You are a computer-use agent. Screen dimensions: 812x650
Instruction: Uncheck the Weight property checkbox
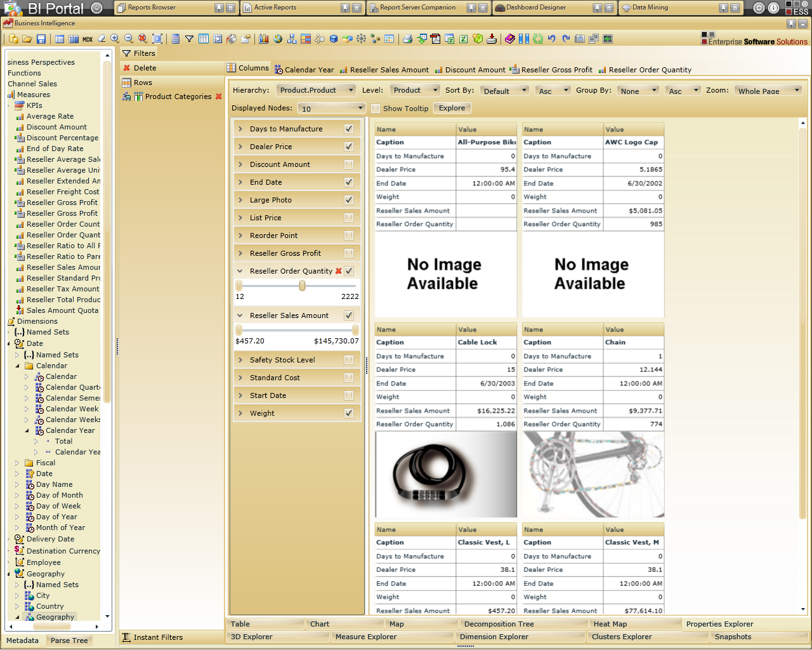tap(349, 413)
